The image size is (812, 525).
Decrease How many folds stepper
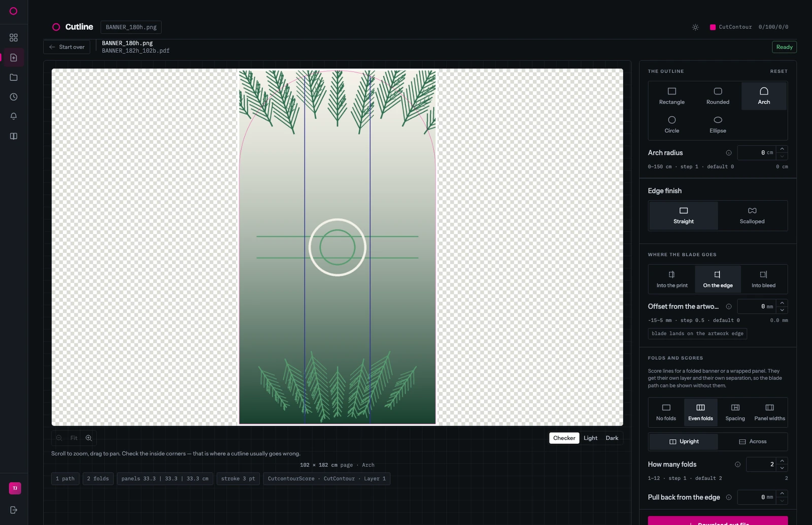(x=782, y=468)
